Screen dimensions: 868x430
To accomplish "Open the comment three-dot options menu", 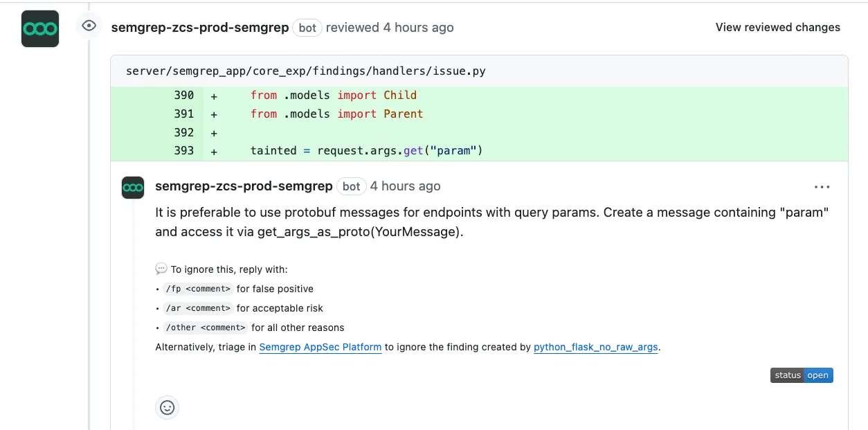I will 822,187.
